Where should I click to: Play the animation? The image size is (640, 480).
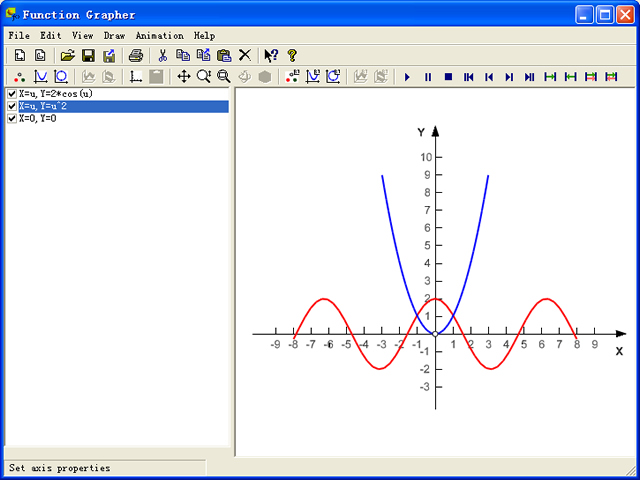click(407, 77)
